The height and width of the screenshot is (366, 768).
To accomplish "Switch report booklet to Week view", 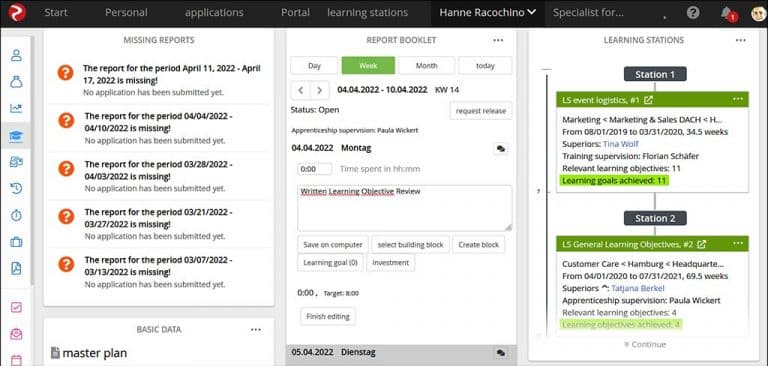I will pos(368,66).
